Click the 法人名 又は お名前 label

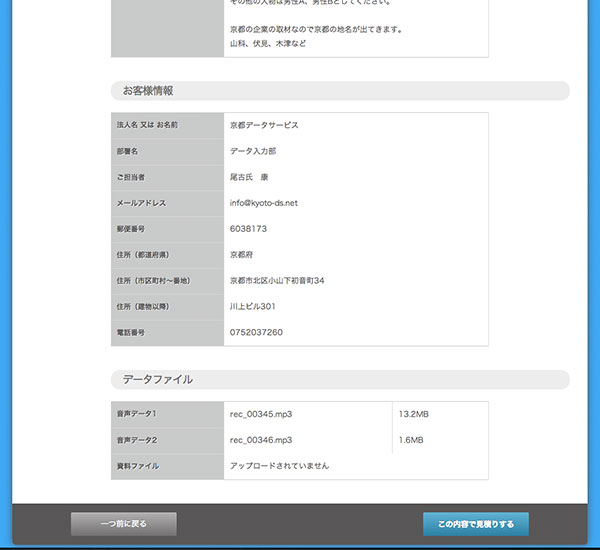click(147, 125)
